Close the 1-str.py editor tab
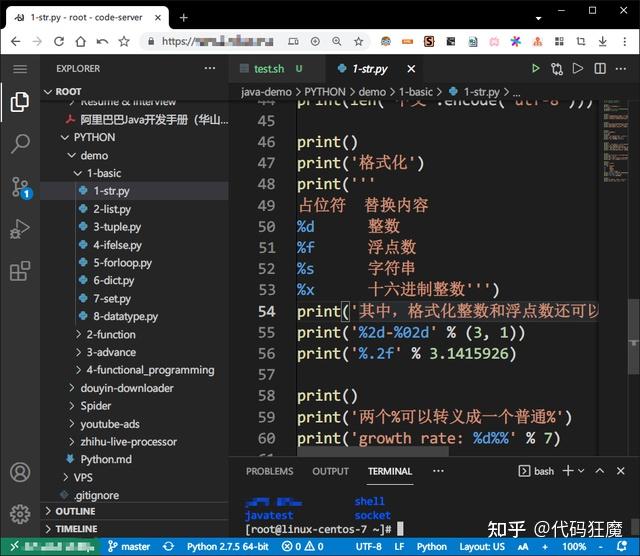 411,69
